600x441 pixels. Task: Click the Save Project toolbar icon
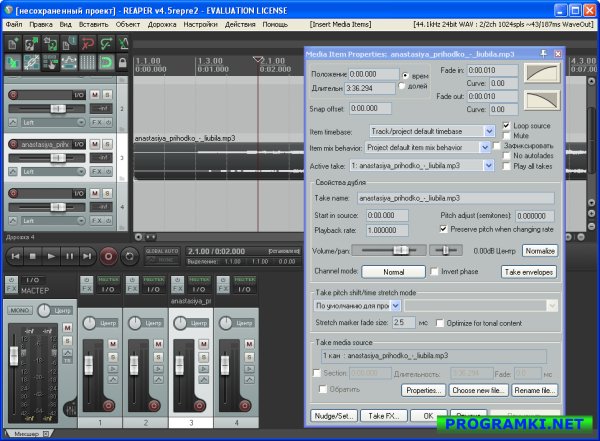[x=50, y=43]
